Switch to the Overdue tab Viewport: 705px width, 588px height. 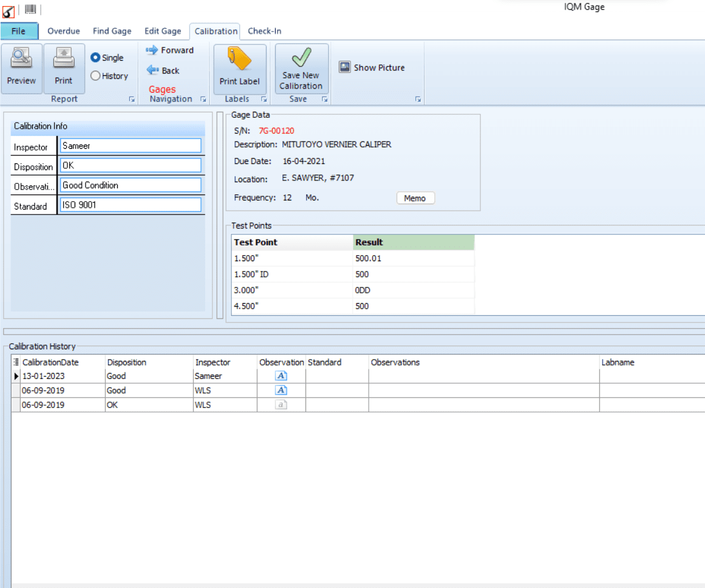pyautogui.click(x=63, y=31)
